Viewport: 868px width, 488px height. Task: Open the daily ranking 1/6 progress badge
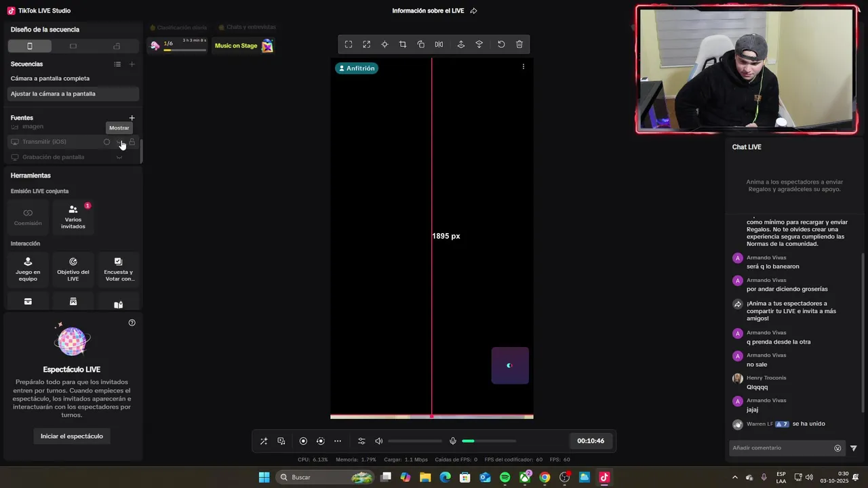tap(178, 45)
